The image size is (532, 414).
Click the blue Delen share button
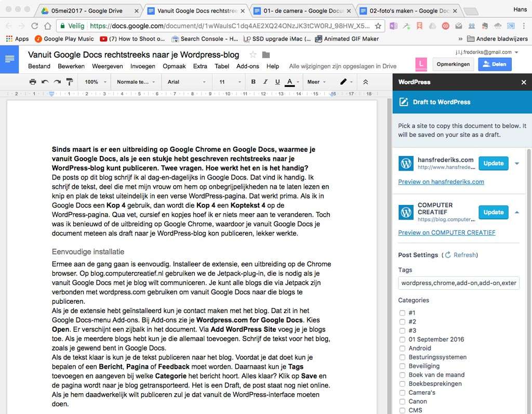495,64
